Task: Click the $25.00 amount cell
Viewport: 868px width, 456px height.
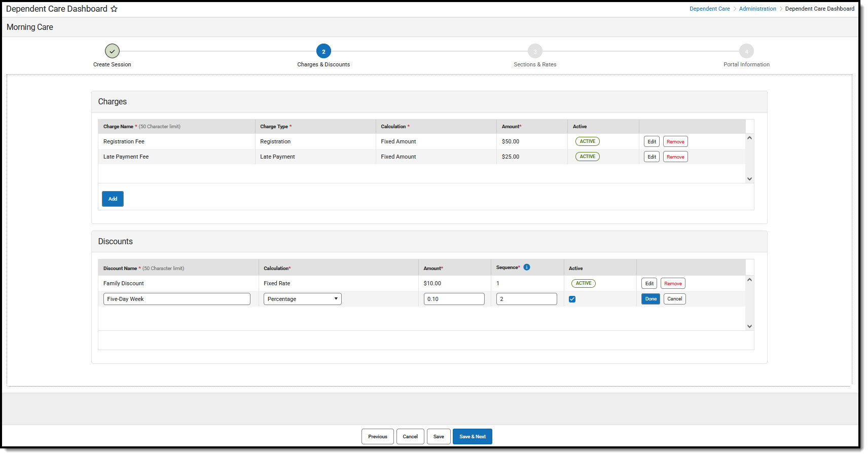Action: click(532, 157)
